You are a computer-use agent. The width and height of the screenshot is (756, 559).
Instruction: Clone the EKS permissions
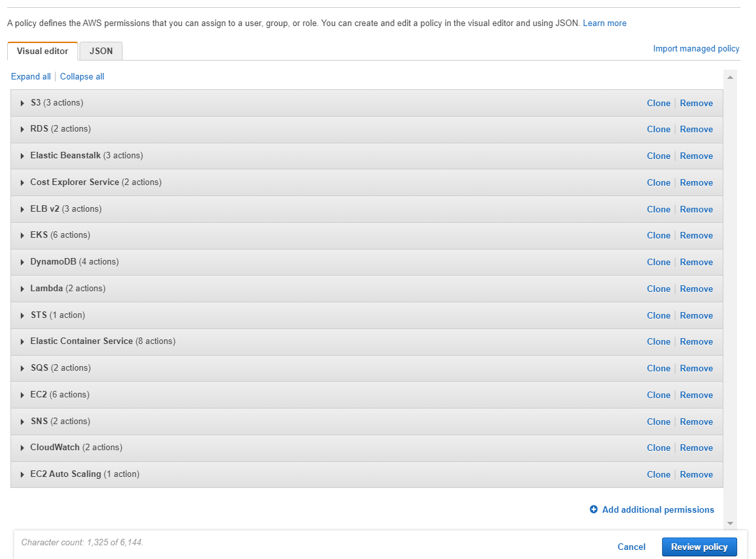[659, 236]
